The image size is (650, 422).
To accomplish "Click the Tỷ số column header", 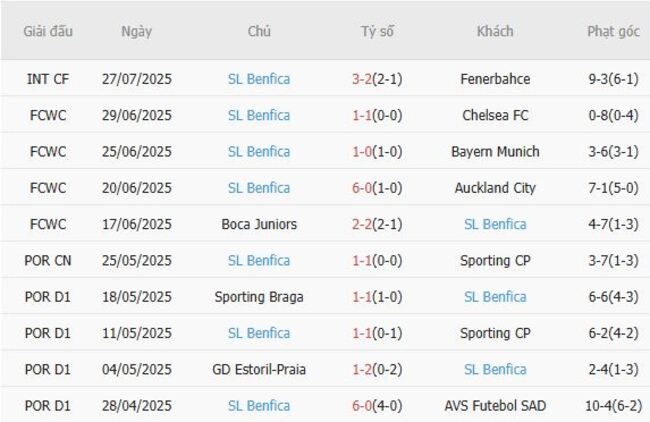I will pyautogui.click(x=377, y=31).
